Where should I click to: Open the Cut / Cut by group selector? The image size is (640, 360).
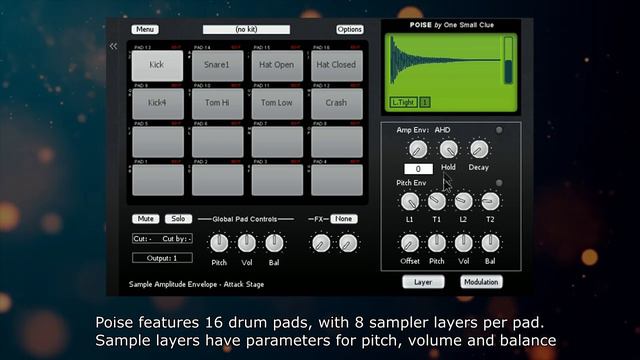(162, 239)
